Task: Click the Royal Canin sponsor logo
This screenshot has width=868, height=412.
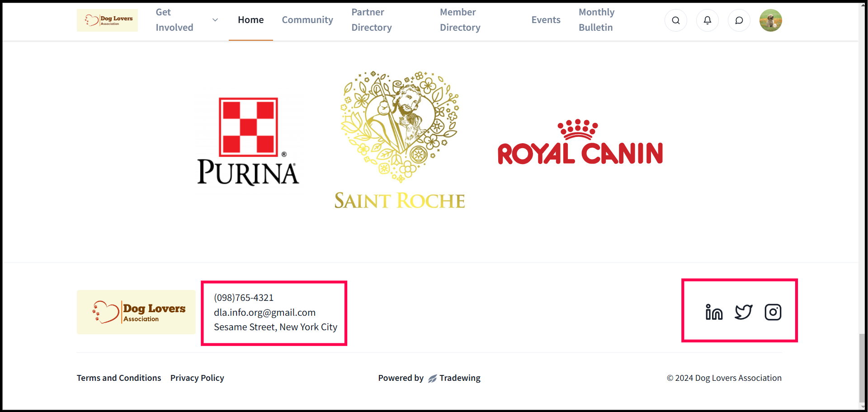Action: tap(580, 141)
